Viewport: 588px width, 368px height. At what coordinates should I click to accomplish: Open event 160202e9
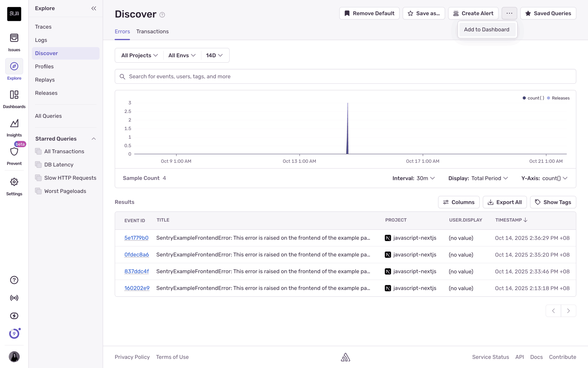pos(137,288)
